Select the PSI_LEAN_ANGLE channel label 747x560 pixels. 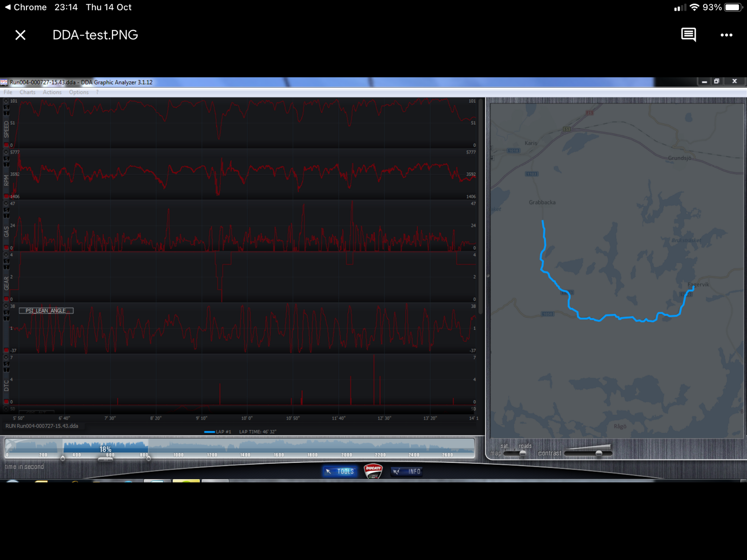46,311
